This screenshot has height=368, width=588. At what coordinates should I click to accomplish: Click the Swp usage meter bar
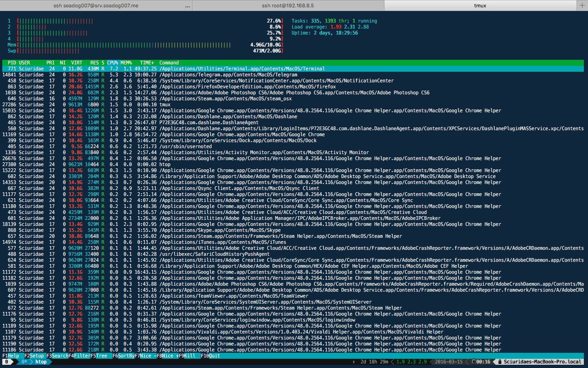pyautogui.click(x=150, y=51)
